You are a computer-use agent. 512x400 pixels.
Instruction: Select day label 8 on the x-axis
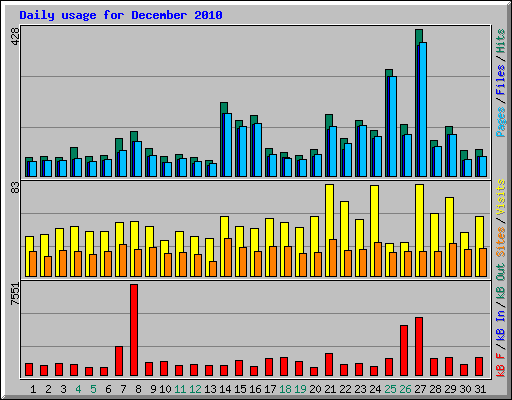point(138,389)
